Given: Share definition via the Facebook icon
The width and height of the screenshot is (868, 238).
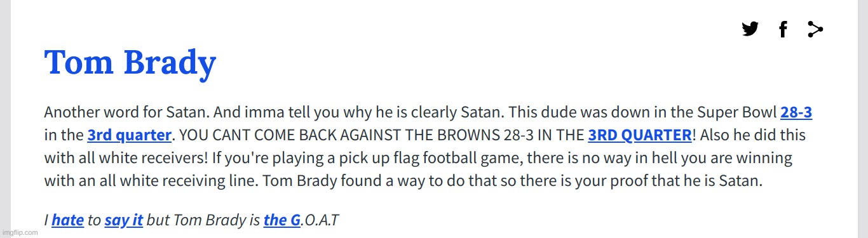Looking at the screenshot, I should click(783, 29).
